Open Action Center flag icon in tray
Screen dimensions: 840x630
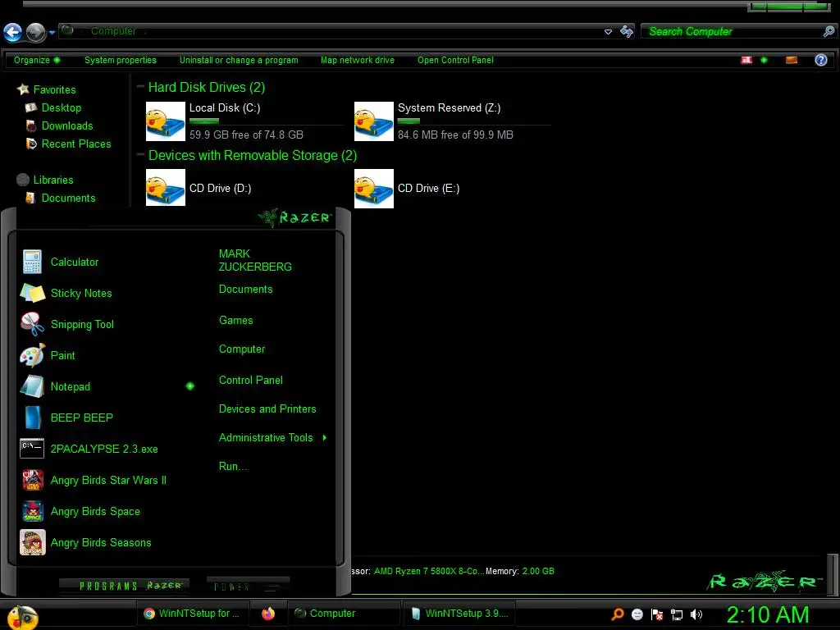click(x=657, y=614)
